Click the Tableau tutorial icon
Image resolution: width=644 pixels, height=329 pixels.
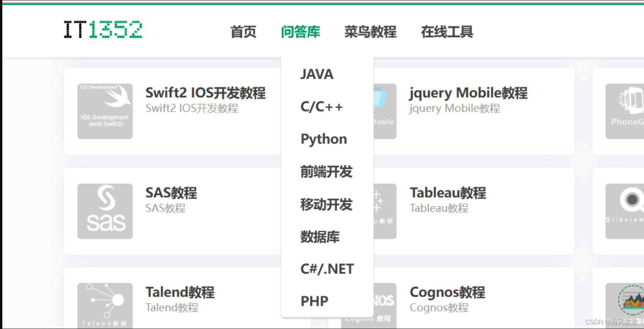385,211
